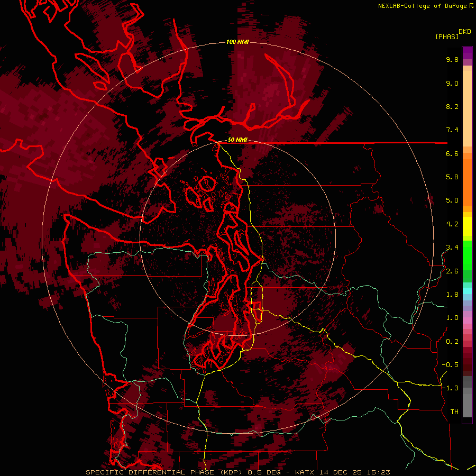Screen dimensions: 476x476
Task: Click the orange segment of the color bar
Action: pos(467,183)
